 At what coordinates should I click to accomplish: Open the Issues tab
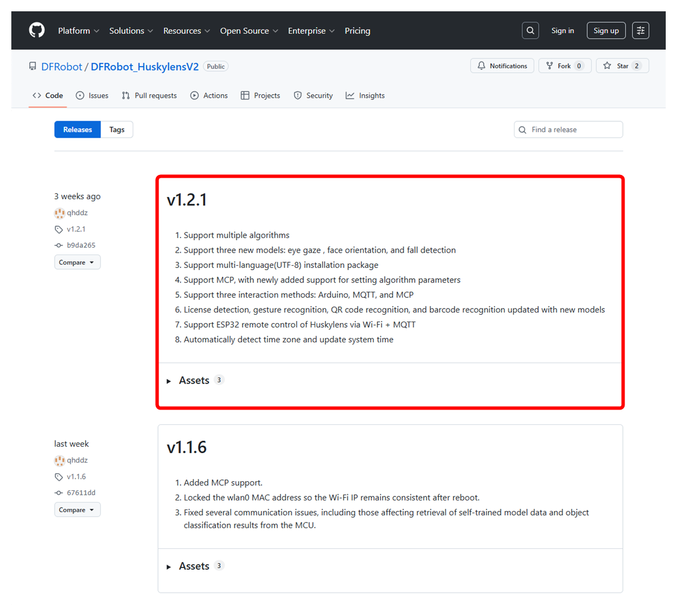[x=92, y=96]
